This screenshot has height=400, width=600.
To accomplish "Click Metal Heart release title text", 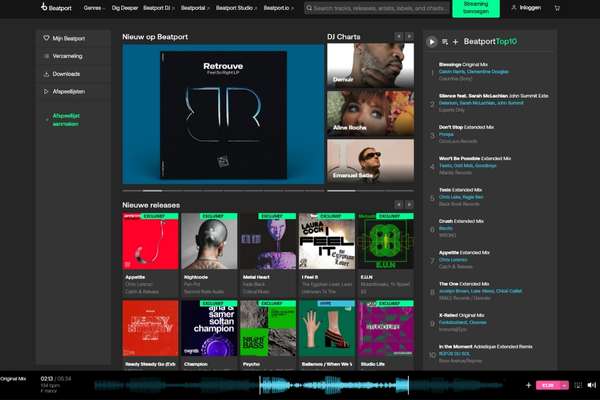I will [x=256, y=277].
